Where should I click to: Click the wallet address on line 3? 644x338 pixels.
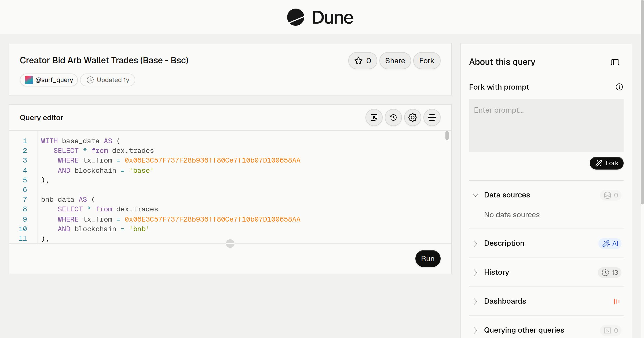[x=213, y=160]
